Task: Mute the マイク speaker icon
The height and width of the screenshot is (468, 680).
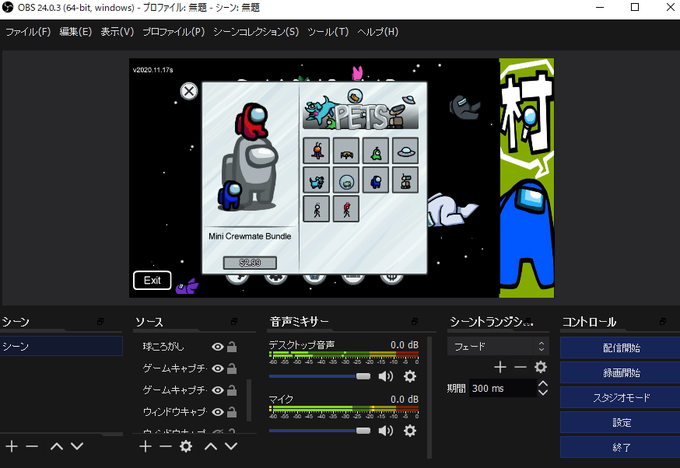Action: (386, 430)
